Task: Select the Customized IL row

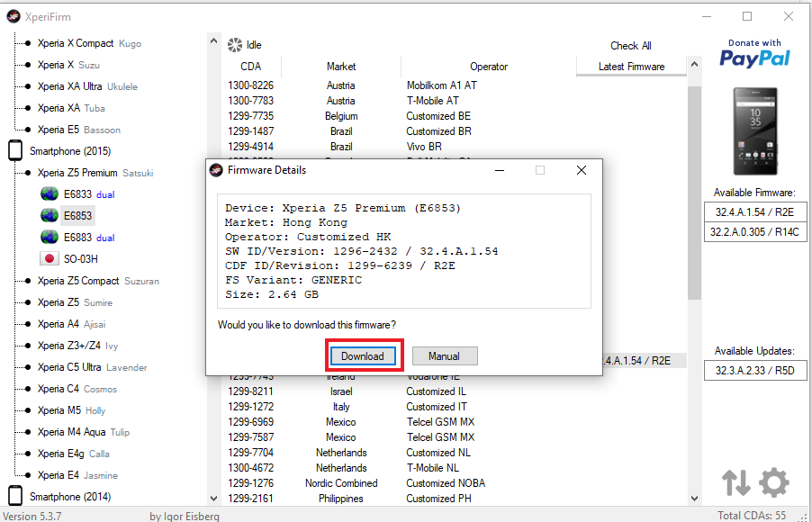Action: coord(454,391)
